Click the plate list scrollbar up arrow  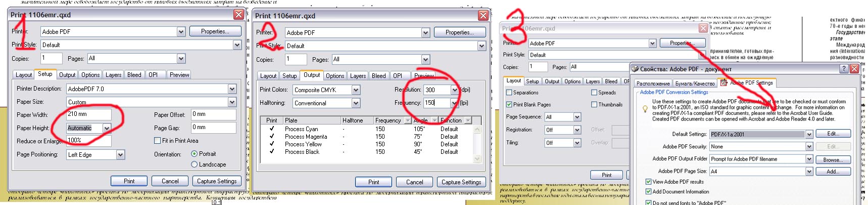point(477,129)
